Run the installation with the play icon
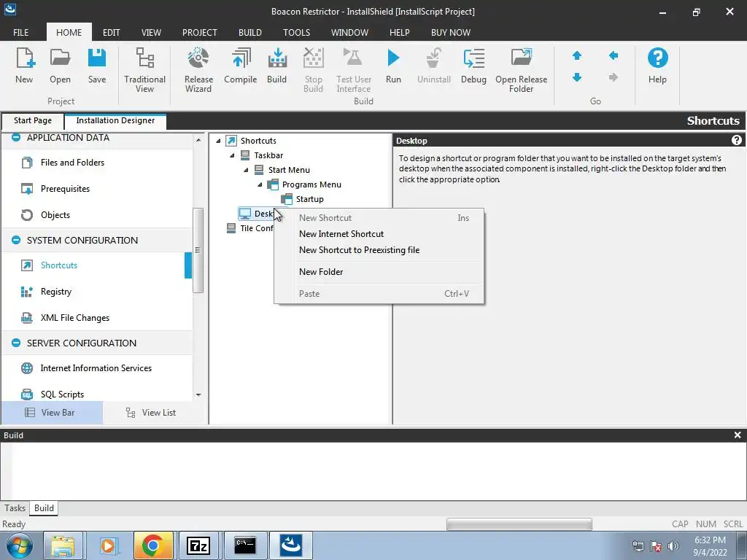The height and width of the screenshot is (560, 747). click(393, 66)
